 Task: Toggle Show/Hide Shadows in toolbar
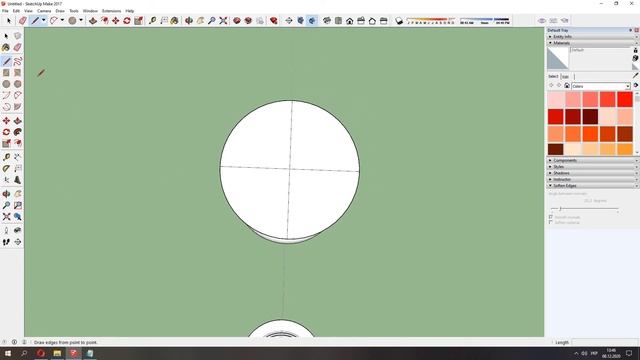tap(399, 20)
